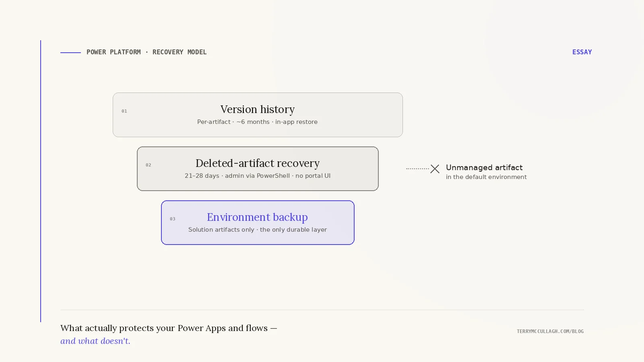Screen dimensions: 644x362
Task: Click the 02 number on Deleted-artifact card
Action: coord(149,165)
